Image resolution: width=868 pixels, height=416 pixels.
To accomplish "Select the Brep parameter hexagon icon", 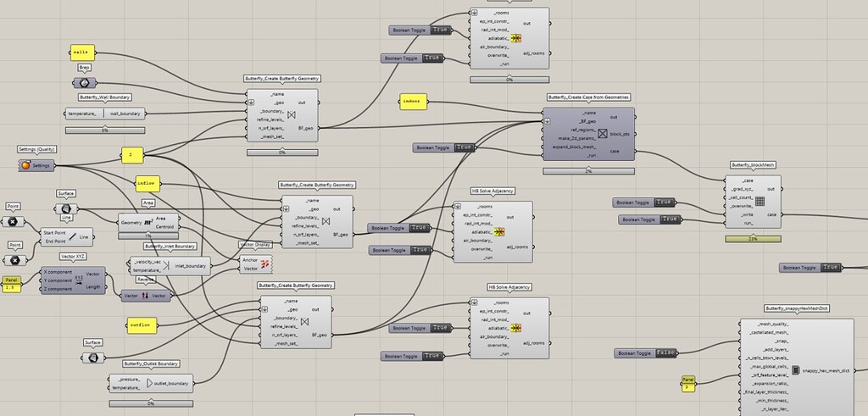I will [x=84, y=83].
